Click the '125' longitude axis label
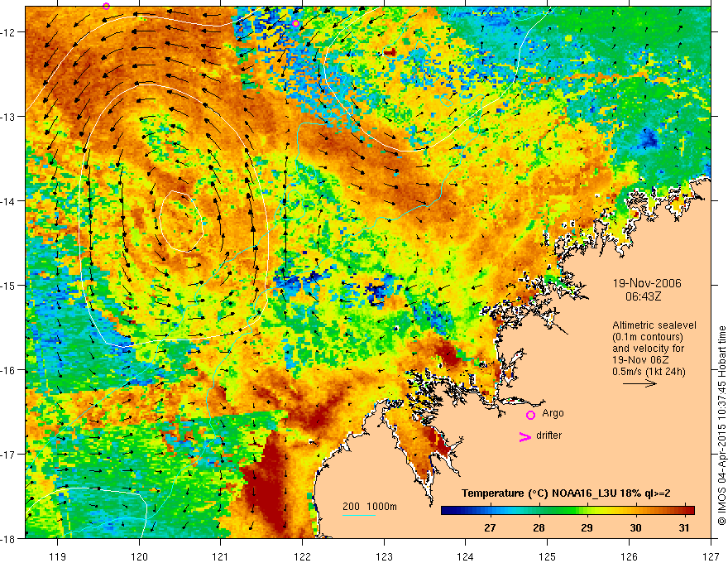This screenshot has width=728, height=563. tap(548, 556)
